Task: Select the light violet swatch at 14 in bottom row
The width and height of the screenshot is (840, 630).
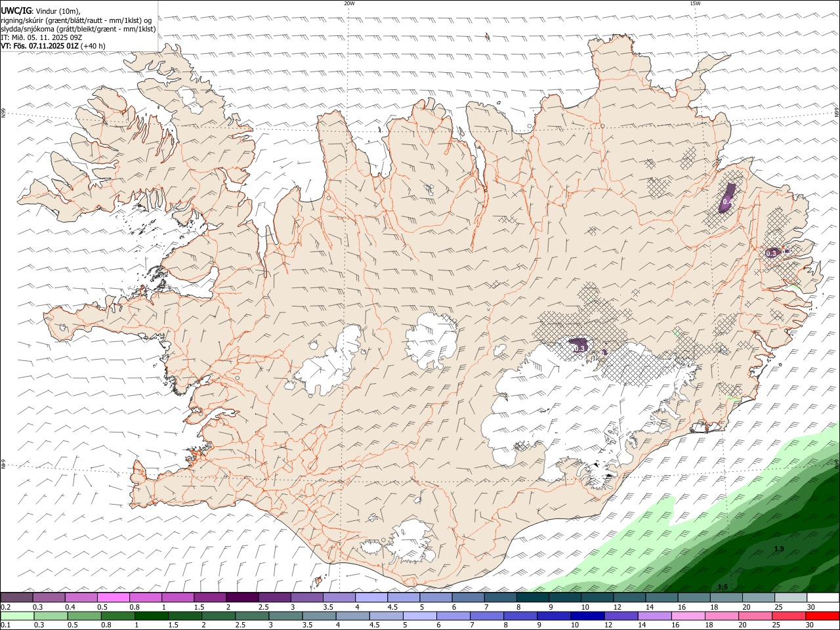Action: pos(654,616)
